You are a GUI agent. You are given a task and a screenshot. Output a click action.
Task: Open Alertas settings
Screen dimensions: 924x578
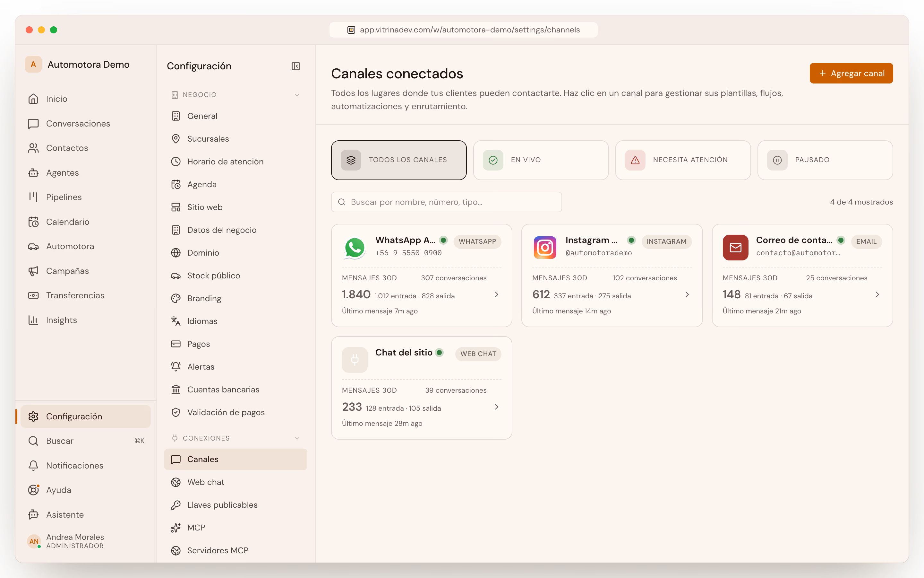point(235,367)
